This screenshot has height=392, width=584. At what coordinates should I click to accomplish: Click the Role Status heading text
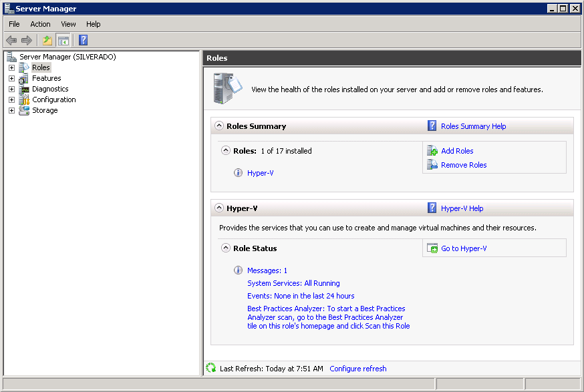click(x=255, y=248)
